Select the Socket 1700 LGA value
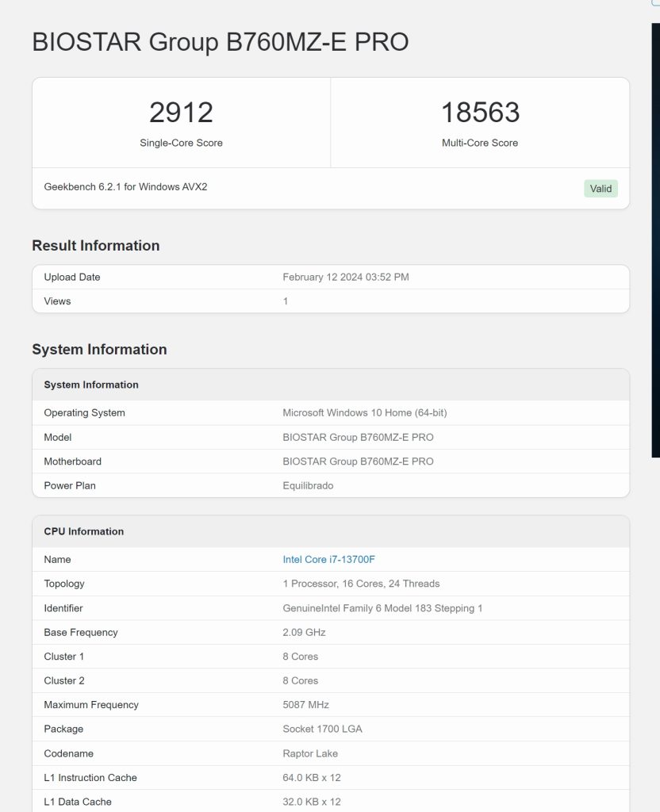Screen dimensions: 660x812 [x=322, y=730]
